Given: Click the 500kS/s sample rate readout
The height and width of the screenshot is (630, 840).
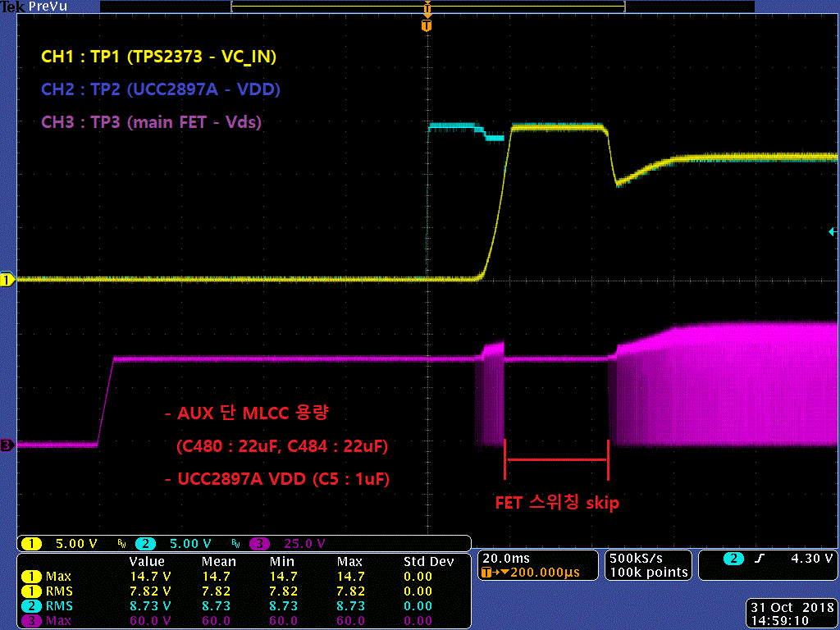Looking at the screenshot, I should 636,559.
